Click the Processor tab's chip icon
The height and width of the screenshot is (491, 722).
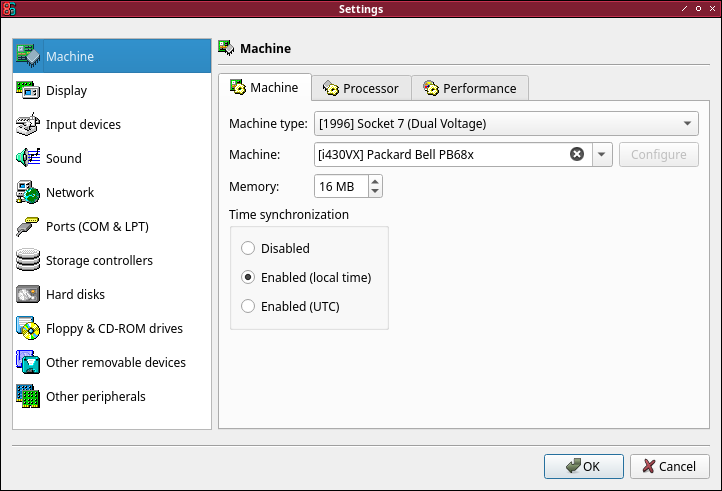tap(331, 88)
